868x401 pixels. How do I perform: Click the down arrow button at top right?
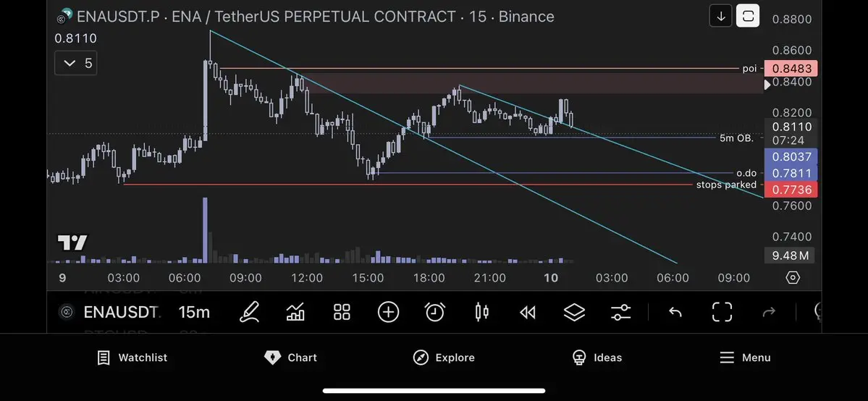721,16
